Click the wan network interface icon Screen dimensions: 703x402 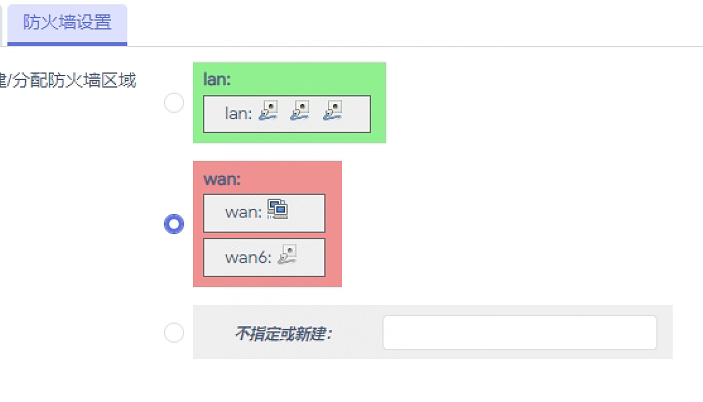[278, 210]
